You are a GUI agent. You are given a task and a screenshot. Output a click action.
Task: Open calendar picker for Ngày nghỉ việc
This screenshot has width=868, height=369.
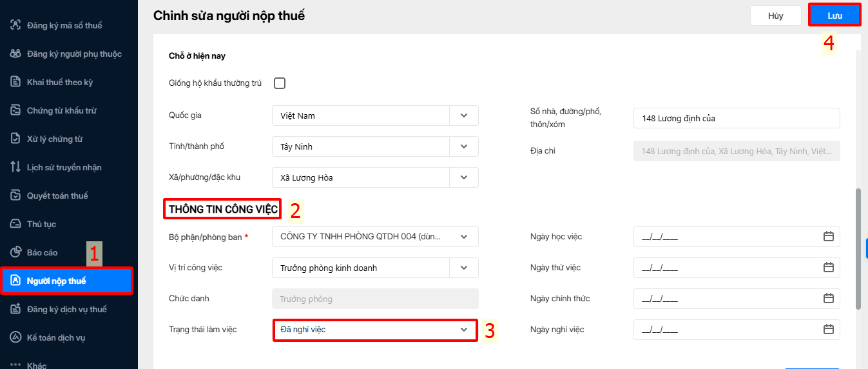pos(829,330)
